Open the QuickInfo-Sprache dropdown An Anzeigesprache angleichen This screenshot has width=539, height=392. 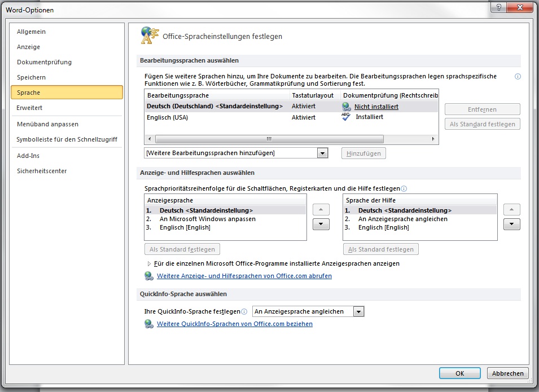click(x=358, y=311)
